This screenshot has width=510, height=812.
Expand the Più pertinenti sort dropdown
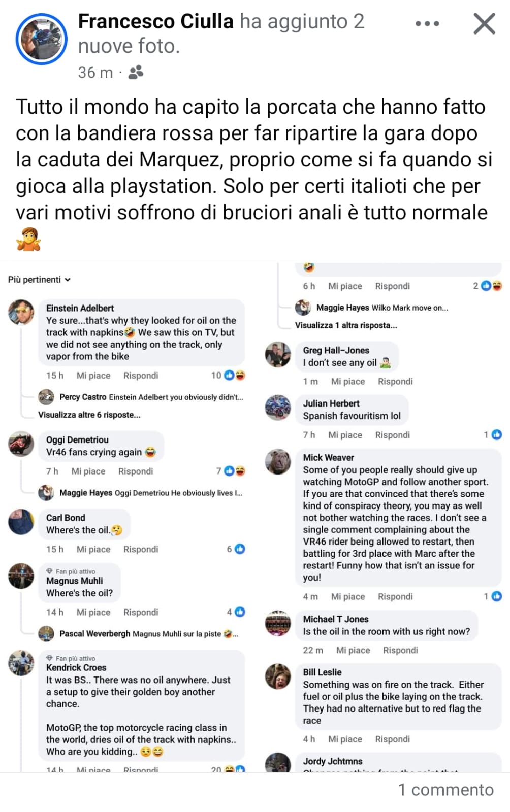pyautogui.click(x=39, y=280)
